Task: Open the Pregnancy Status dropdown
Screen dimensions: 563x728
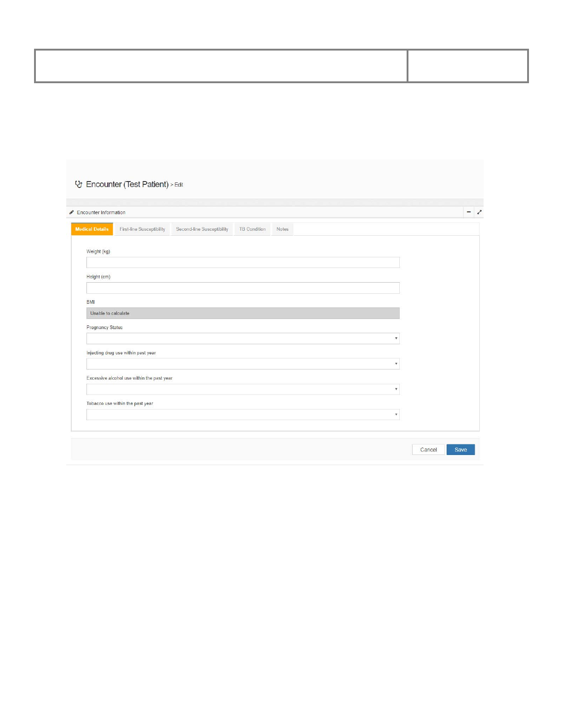Action: 243,339
